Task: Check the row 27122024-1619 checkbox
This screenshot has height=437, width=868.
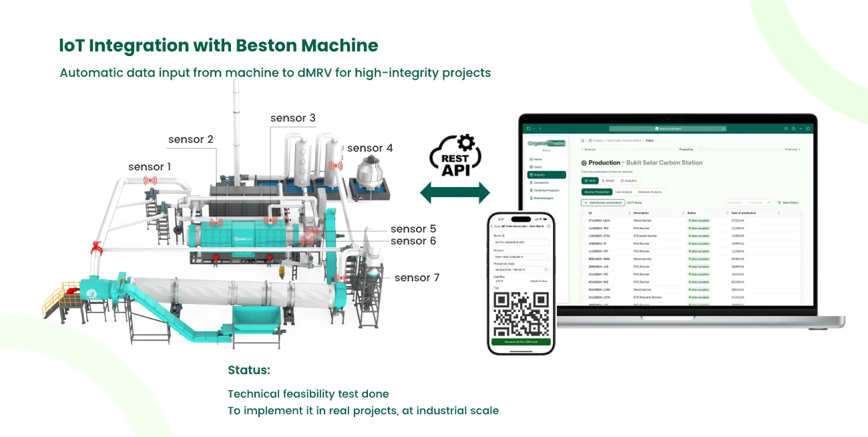Action: 584,221
